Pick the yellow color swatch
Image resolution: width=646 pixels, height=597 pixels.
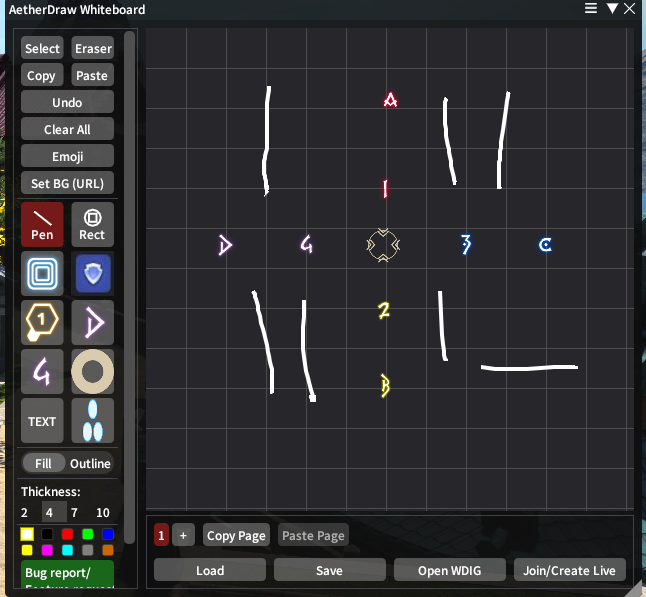[27, 550]
